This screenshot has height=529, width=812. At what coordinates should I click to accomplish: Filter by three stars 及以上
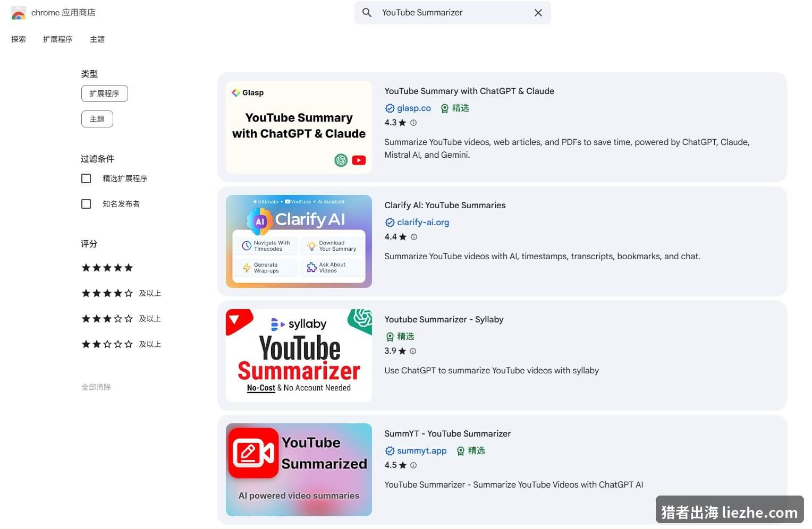tap(121, 319)
